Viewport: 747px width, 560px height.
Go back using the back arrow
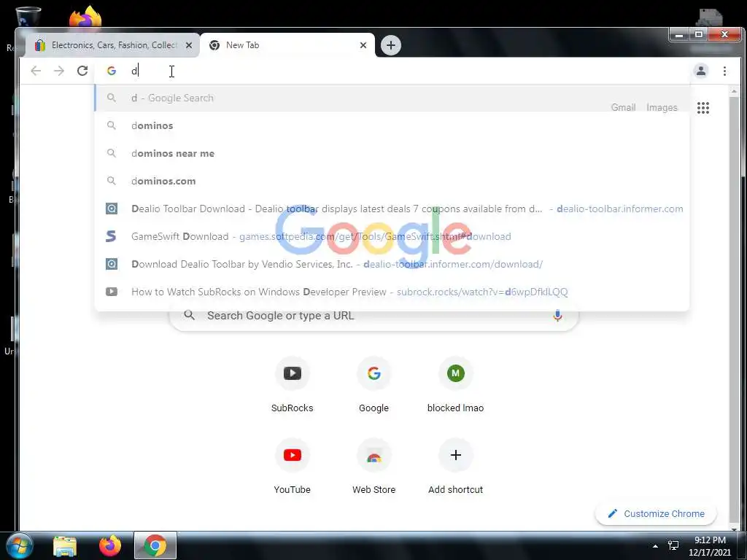[x=36, y=71]
